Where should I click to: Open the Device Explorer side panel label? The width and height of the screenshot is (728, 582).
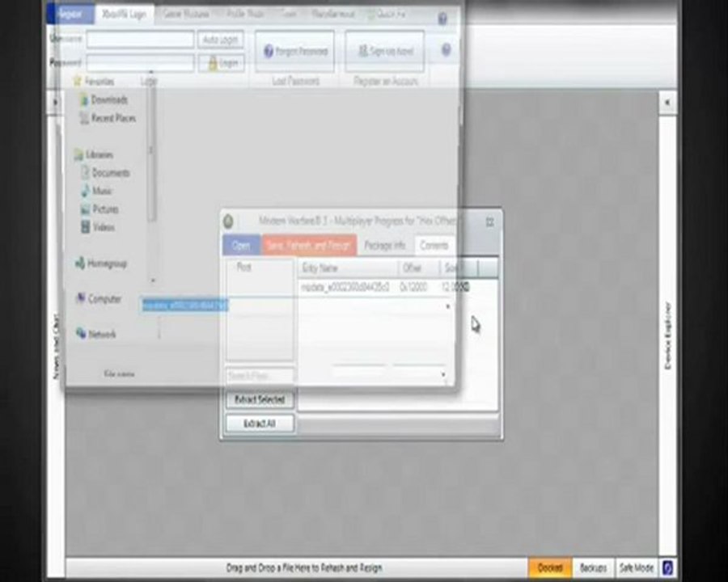pyautogui.click(x=667, y=336)
